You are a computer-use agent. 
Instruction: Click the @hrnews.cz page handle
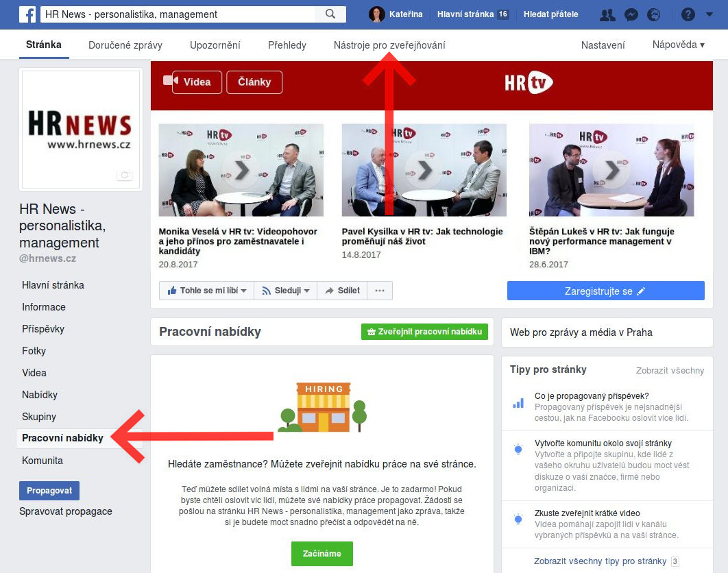click(x=48, y=258)
